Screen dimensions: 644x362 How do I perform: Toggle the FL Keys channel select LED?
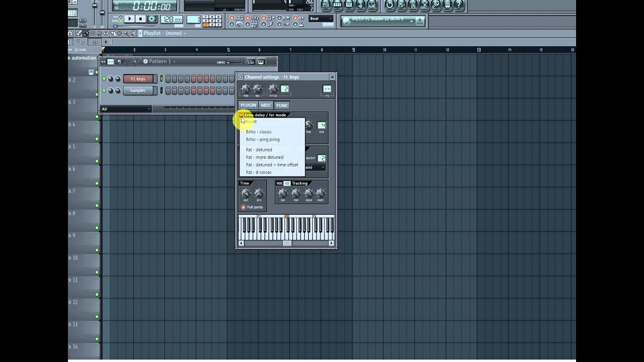click(x=162, y=79)
